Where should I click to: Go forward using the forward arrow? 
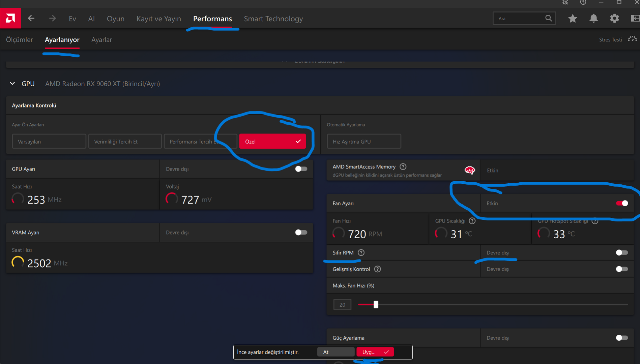click(52, 19)
